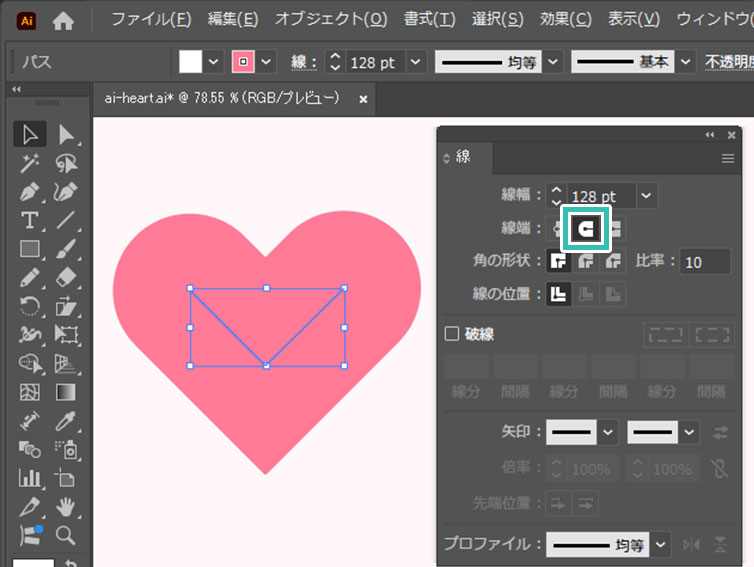This screenshot has height=567, width=754.
Task: Enable the 破線 dashed line checkbox
Action: pyautogui.click(x=451, y=334)
